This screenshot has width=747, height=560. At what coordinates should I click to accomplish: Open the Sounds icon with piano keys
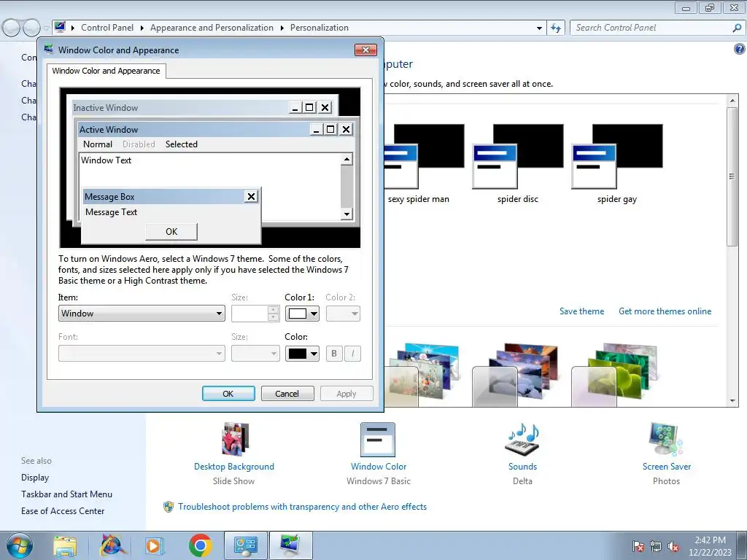522,440
